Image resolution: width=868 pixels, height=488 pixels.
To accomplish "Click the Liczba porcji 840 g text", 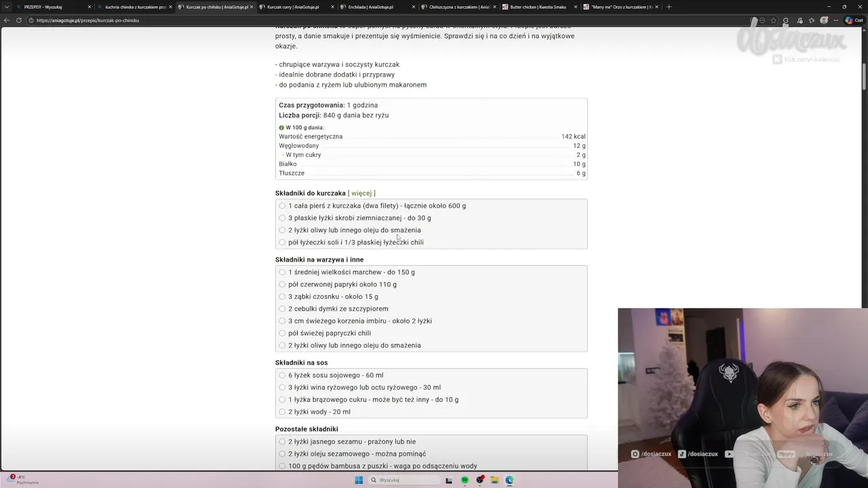I will coord(334,115).
